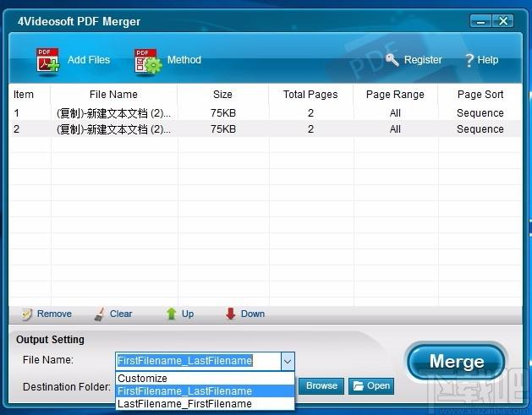Click 'Sequence' page sort in row 1
Image resolution: width=532 pixels, height=415 pixels.
(480, 113)
